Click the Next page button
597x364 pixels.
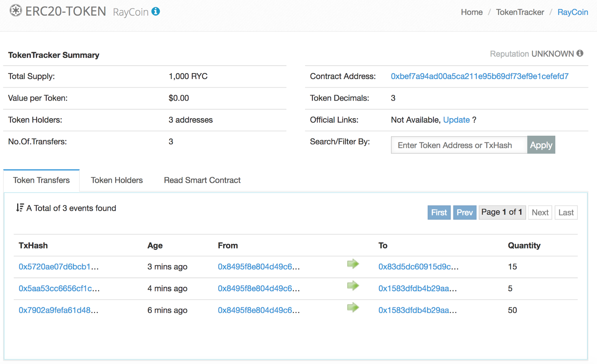[540, 213]
